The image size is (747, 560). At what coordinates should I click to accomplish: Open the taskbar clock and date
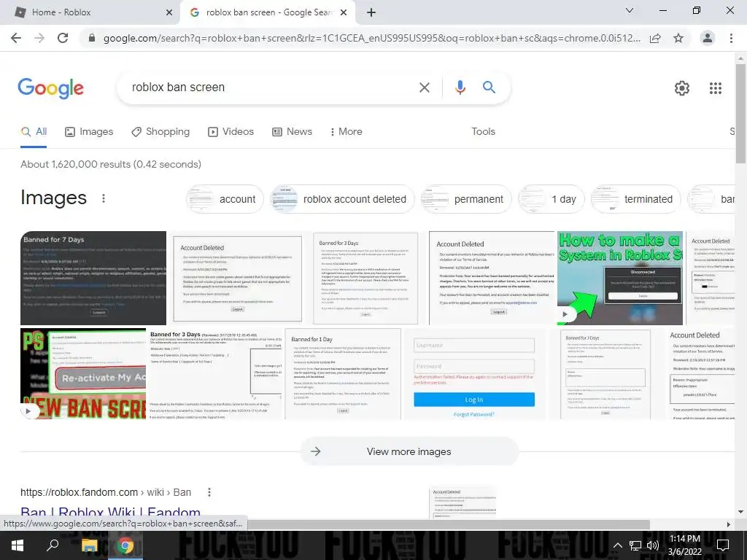coord(684,545)
